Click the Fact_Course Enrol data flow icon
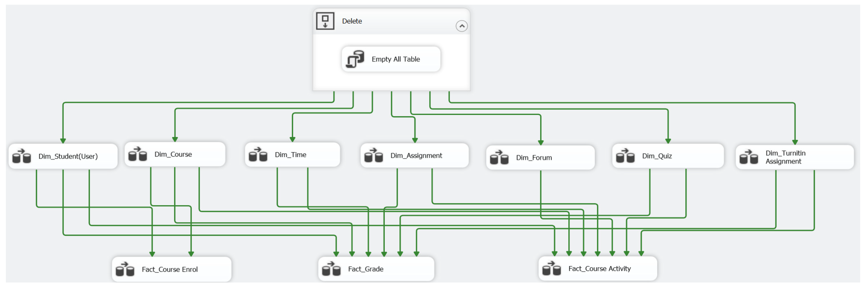Viewport: 868px width, 288px height. pyautogui.click(x=125, y=269)
